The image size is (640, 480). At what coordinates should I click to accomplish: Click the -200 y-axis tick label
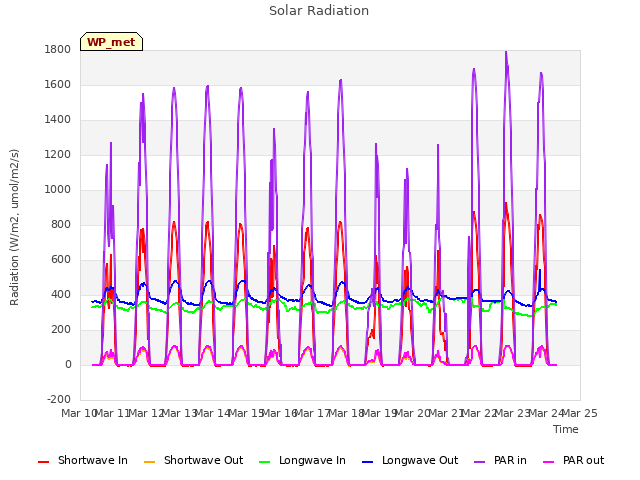[59, 399]
